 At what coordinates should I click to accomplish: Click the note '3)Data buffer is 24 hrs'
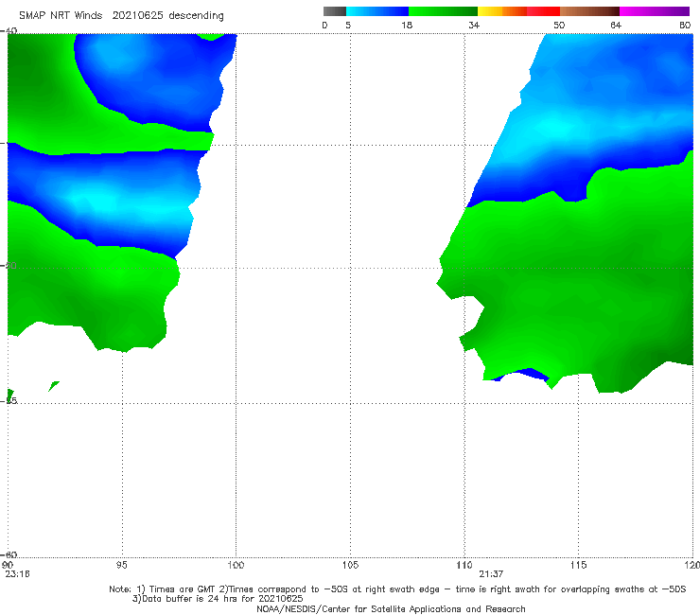tap(218, 599)
